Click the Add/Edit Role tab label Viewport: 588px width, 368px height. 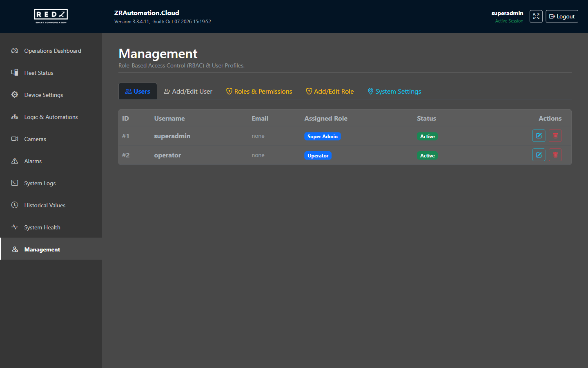[x=334, y=92]
